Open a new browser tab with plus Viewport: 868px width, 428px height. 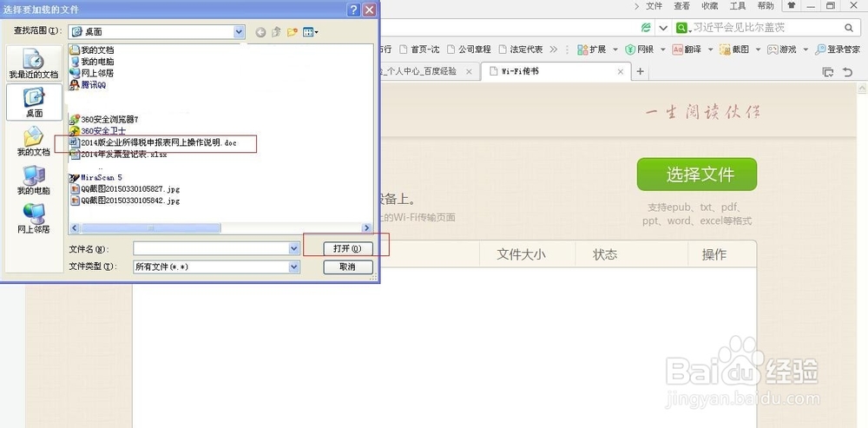coord(640,71)
